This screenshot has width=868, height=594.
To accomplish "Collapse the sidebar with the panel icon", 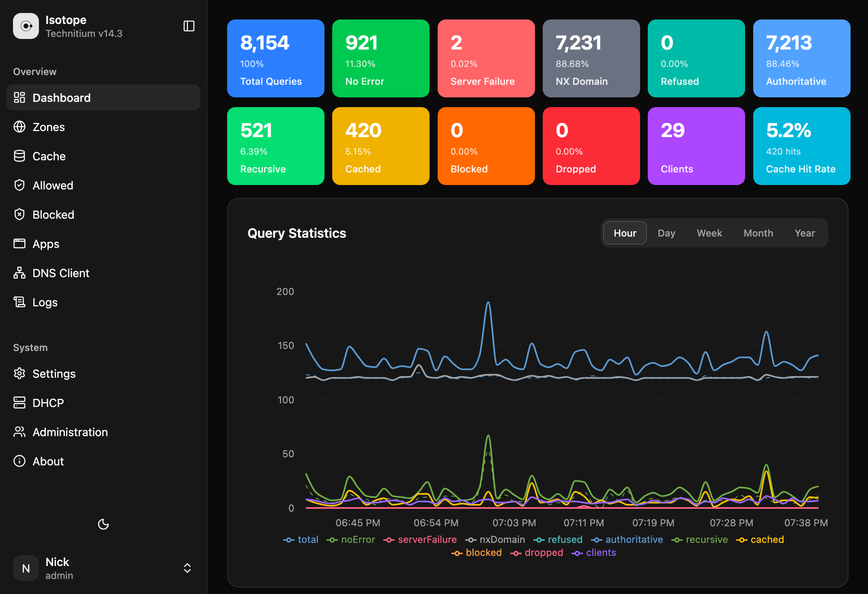I will [189, 26].
